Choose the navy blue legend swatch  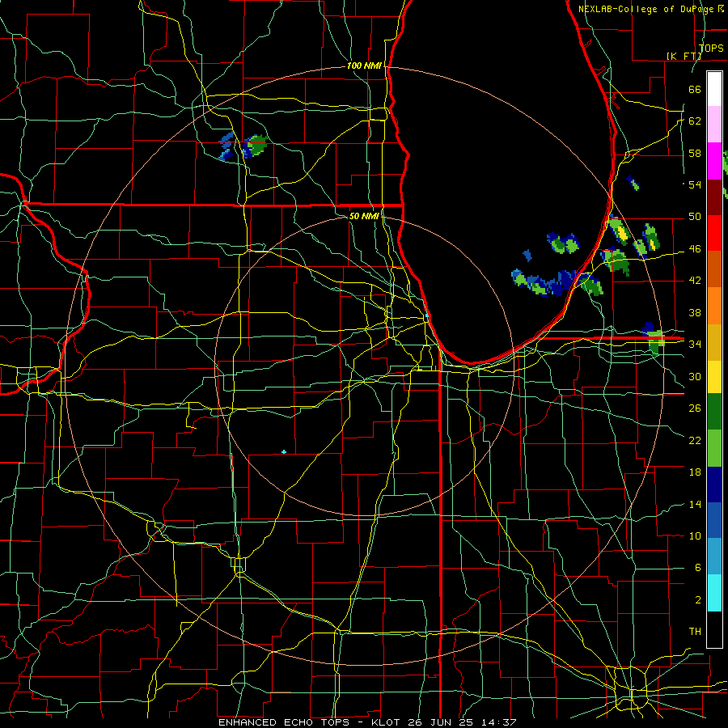[714, 485]
